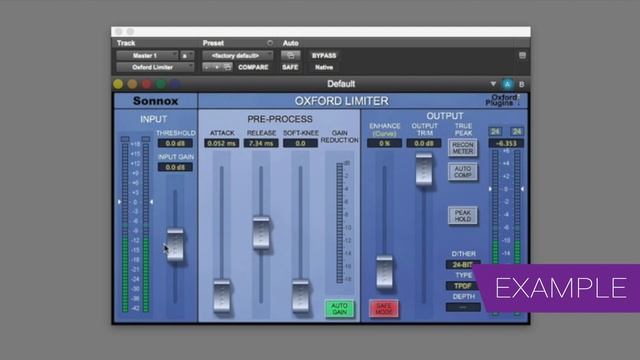The width and height of the screenshot is (640, 360).
Task: Click the Oxford Plugins logo
Action: 503,100
